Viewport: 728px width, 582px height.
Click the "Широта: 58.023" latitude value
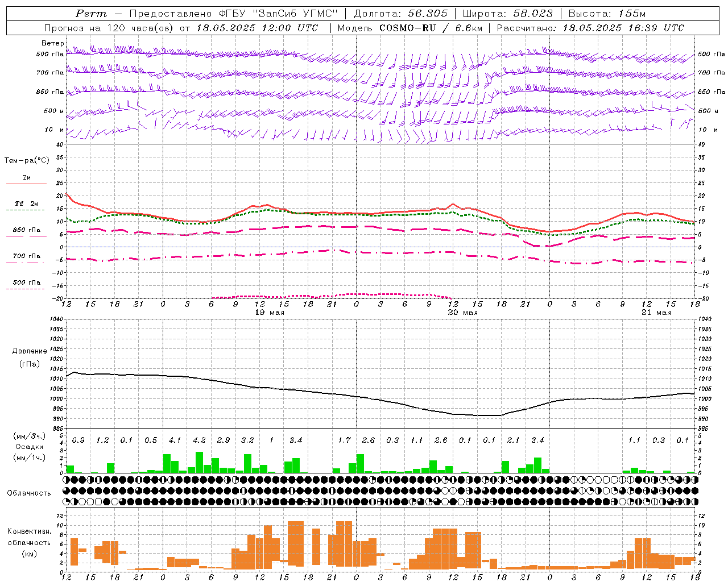(507, 14)
